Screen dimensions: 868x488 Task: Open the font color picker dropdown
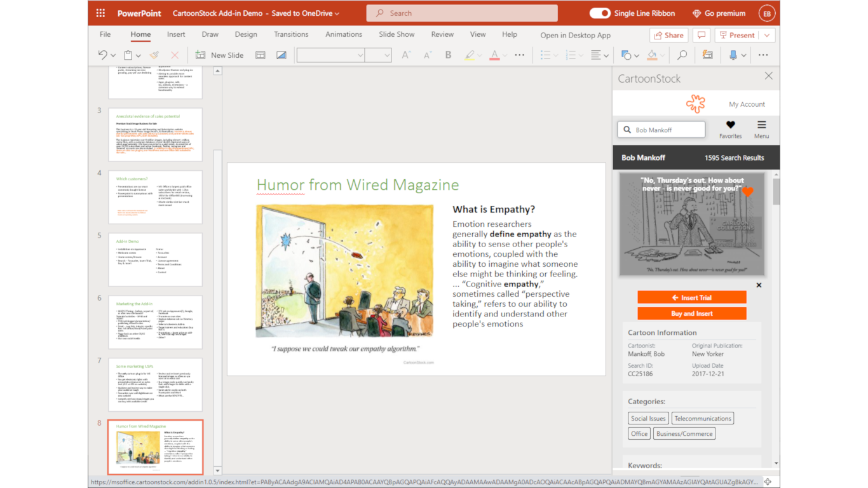(x=505, y=55)
